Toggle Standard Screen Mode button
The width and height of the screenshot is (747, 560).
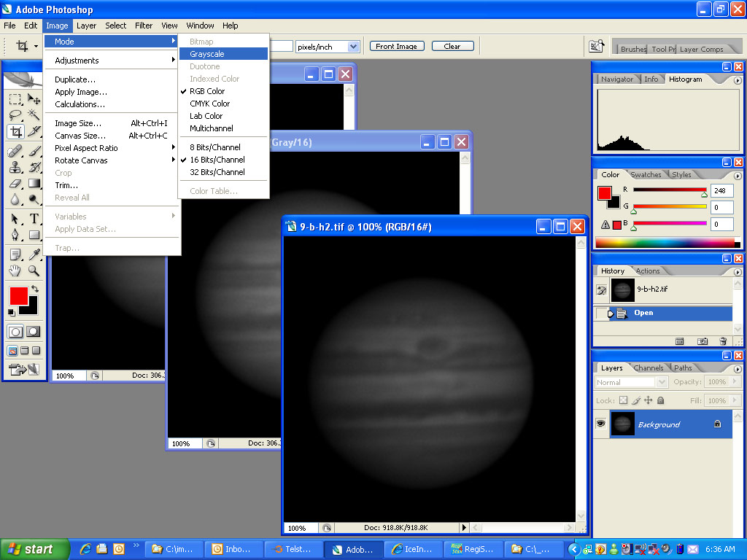13,351
